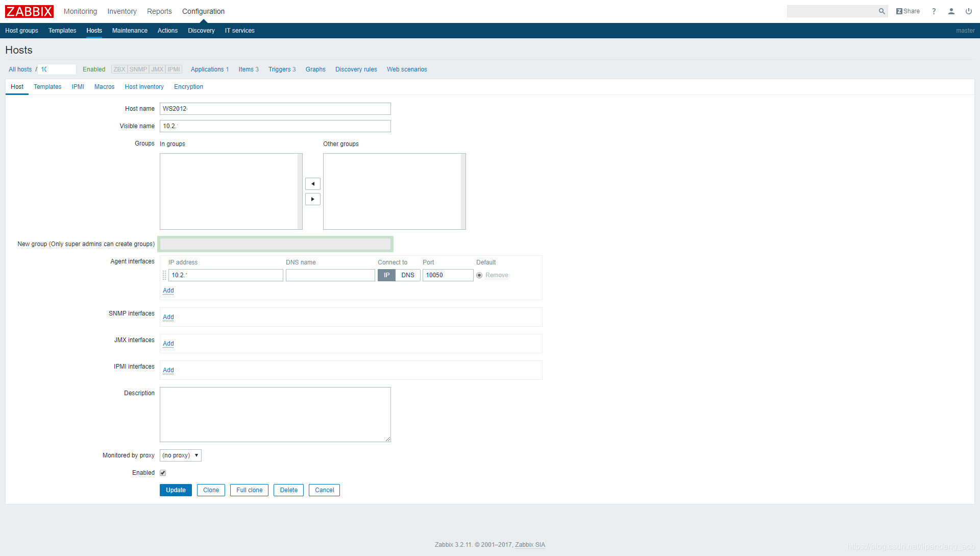This screenshot has height=556, width=980.
Task: Focus the Visible name field
Action: 275,126
